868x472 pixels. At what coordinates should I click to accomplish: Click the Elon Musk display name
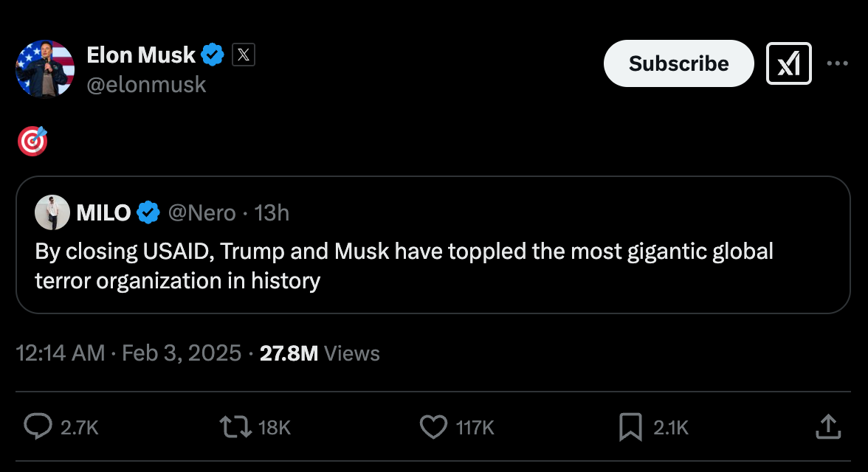tap(141, 55)
